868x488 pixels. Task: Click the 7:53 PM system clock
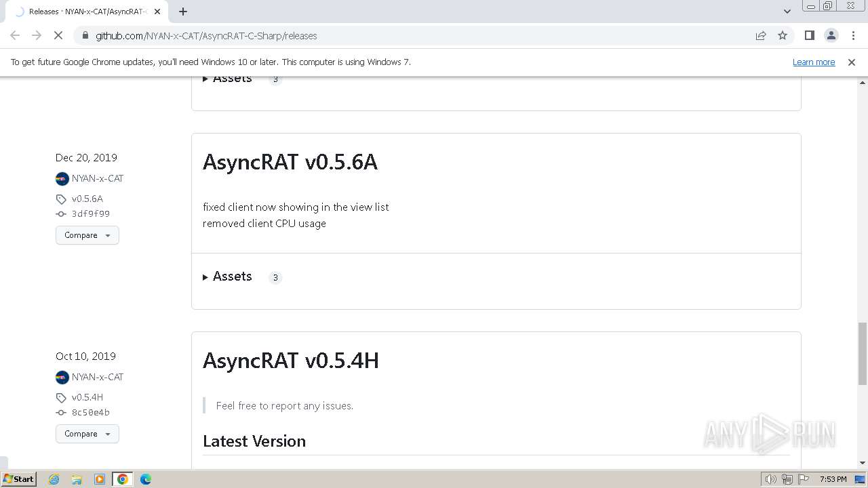coord(833,479)
